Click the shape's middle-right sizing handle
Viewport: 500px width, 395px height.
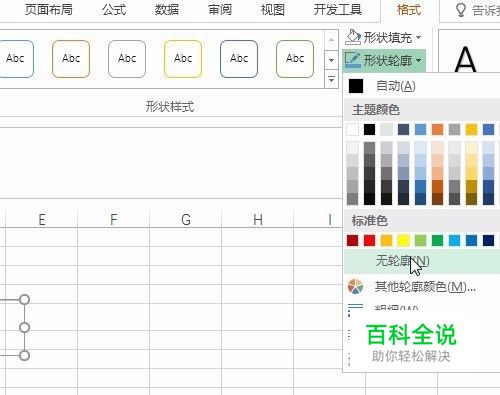pyautogui.click(x=24, y=328)
